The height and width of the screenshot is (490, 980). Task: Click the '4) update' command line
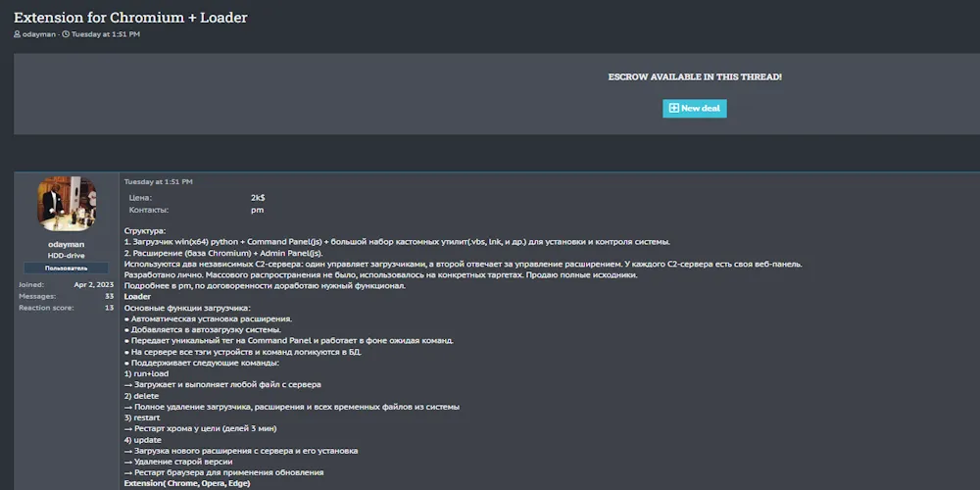(x=143, y=440)
